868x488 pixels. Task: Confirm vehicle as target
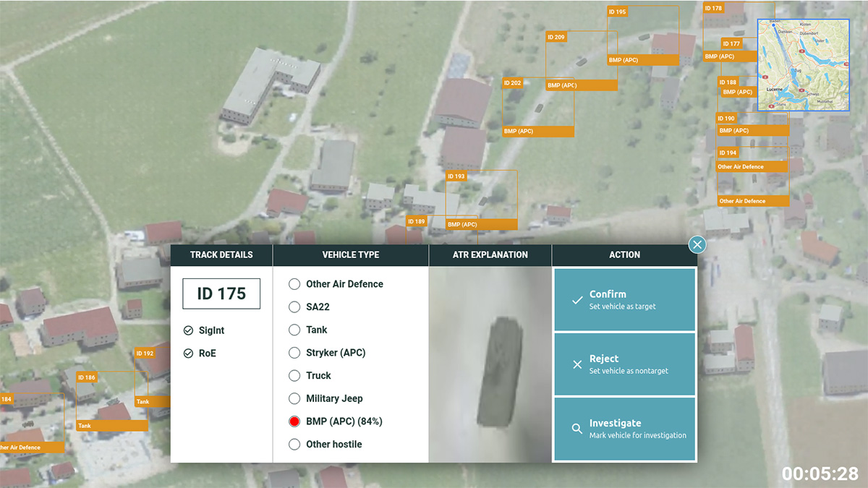(x=624, y=299)
